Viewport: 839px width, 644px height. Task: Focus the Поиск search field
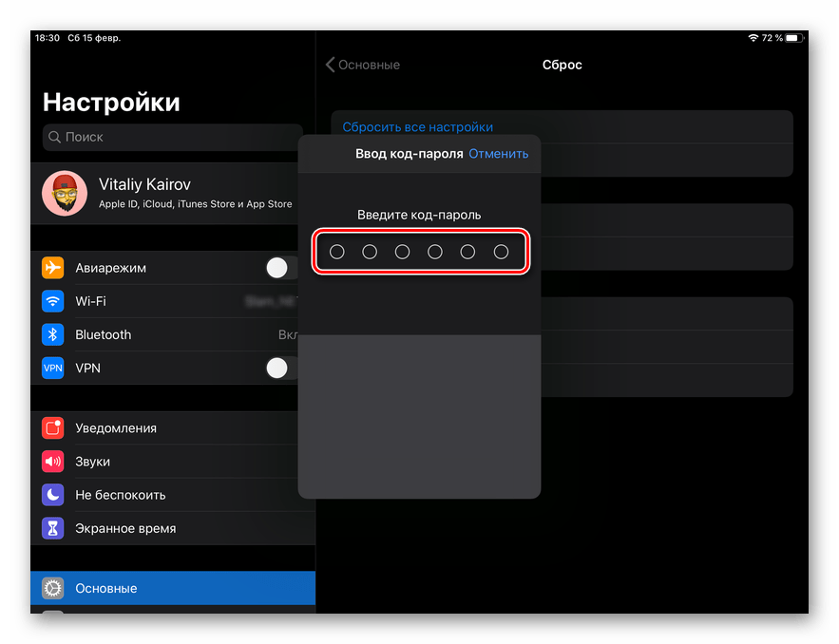pos(172,137)
